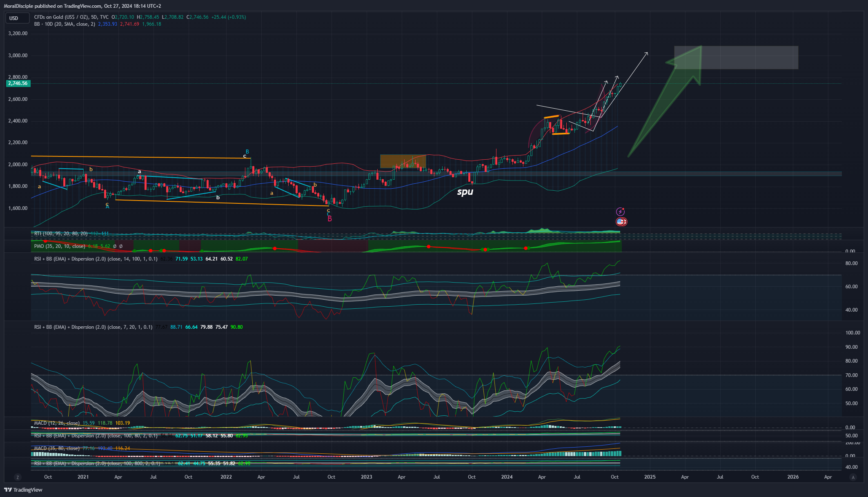Click the 3,200.00 price axis label

click(18, 33)
